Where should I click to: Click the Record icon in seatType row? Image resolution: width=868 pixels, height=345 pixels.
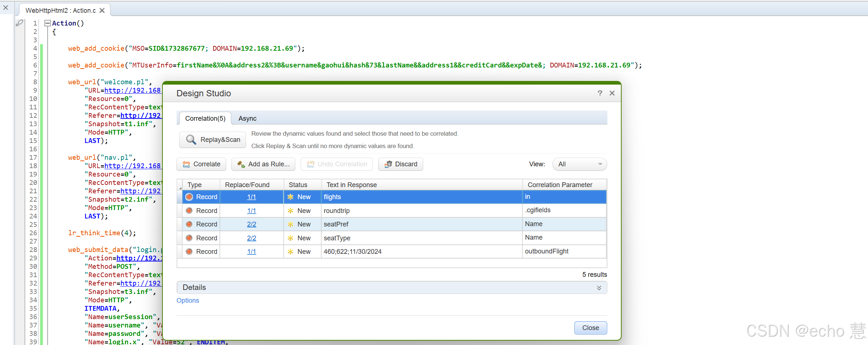click(x=189, y=238)
